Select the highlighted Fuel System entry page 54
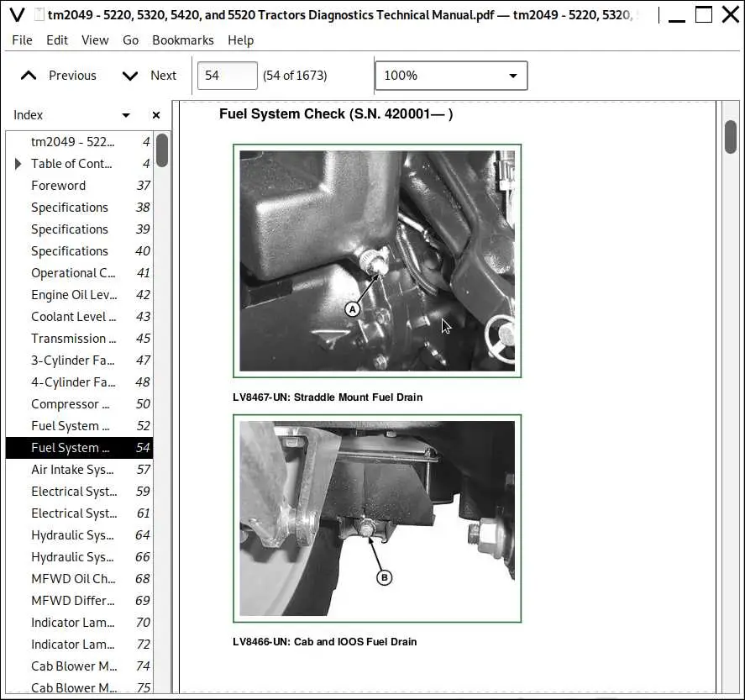 point(79,448)
